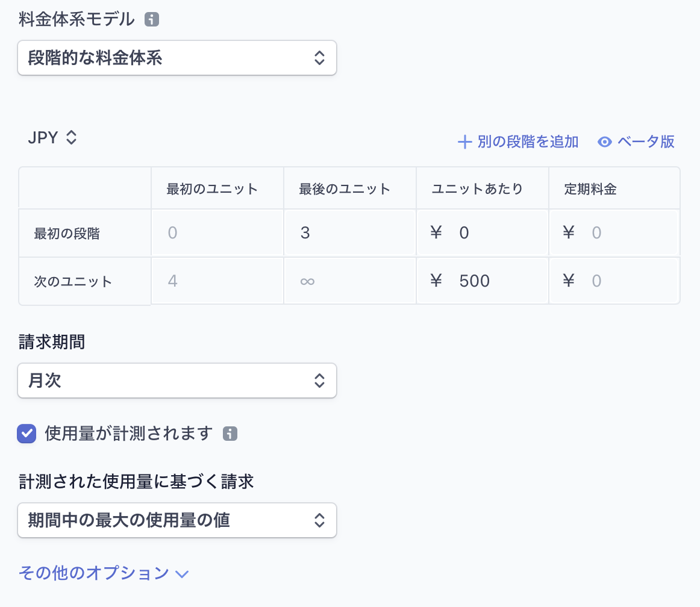The width and height of the screenshot is (700, 607).
Task: Click the first unit field showing 4
Action: [x=217, y=281]
